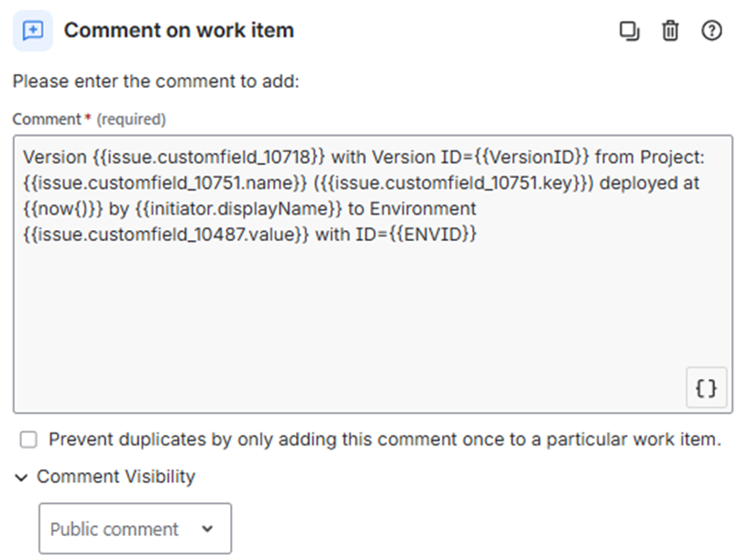Screen dimensions: 749x560
Task: Open the Public comment dropdown
Action: pyautogui.click(x=135, y=529)
